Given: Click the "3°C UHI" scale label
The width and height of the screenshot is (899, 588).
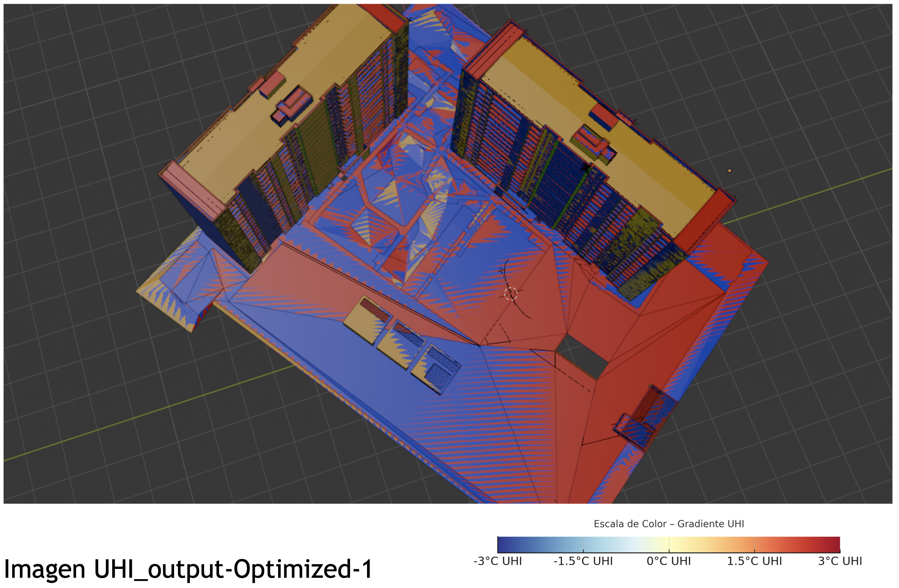Looking at the screenshot, I should 840,561.
